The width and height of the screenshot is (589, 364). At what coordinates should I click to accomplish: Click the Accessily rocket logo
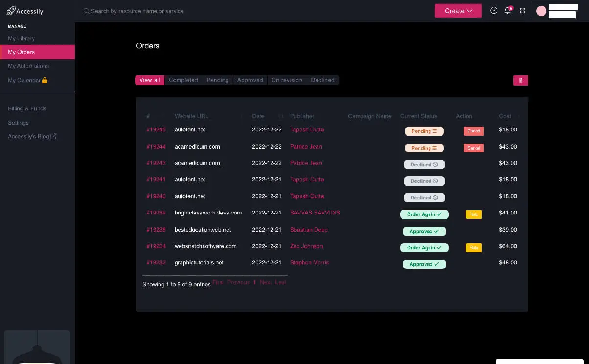click(11, 11)
